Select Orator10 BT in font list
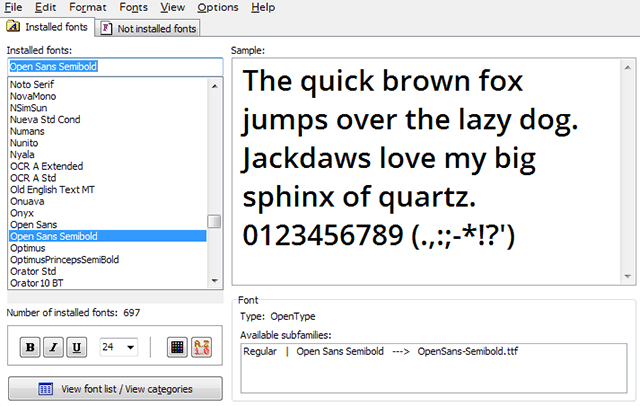This screenshot has width=640, height=406. (x=108, y=283)
